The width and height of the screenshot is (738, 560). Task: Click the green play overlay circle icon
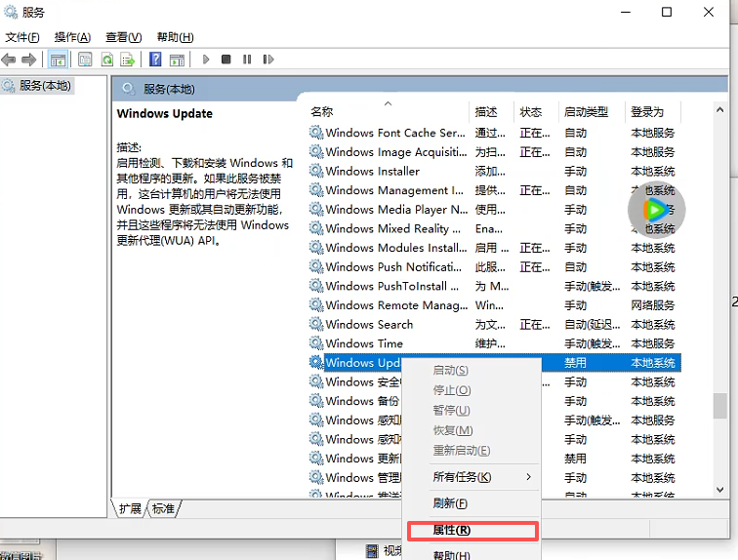point(656,210)
